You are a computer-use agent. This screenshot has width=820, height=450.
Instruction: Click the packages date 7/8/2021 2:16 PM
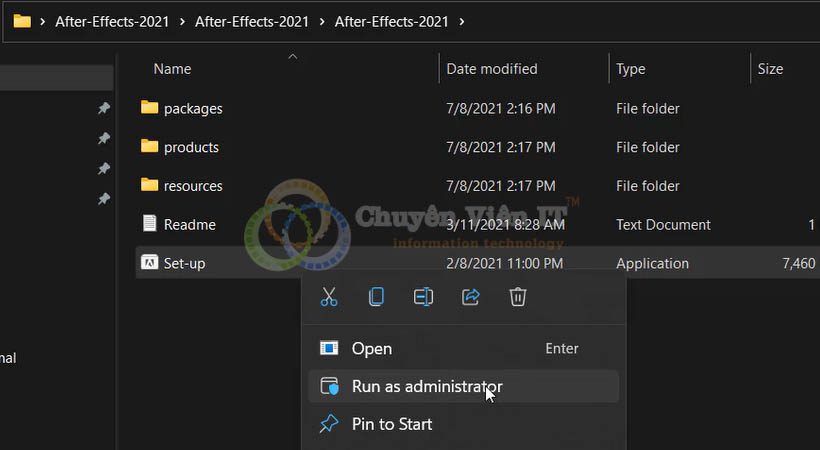[500, 108]
